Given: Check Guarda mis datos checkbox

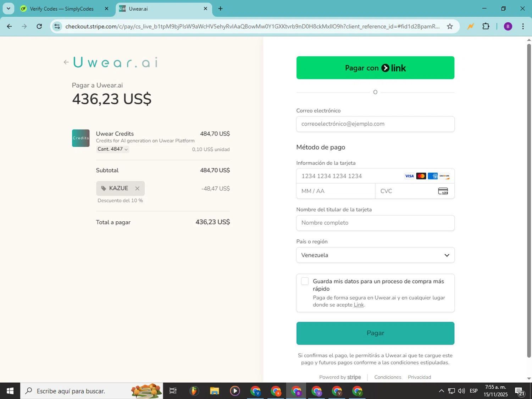Looking at the screenshot, I should pyautogui.click(x=305, y=282).
